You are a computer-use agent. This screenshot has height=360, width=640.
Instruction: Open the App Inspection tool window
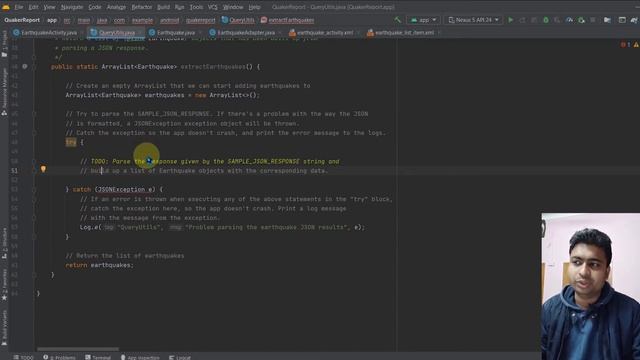[x=140, y=357]
